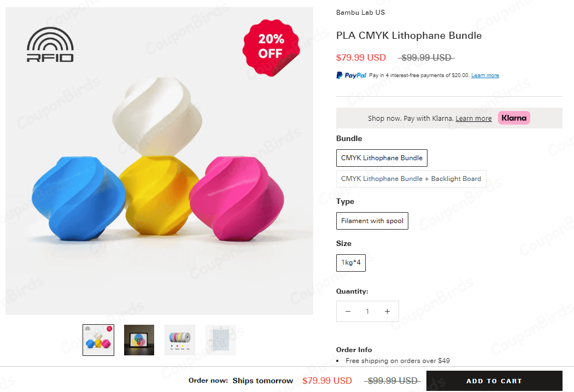
Task: Open the PayPal Learn more link
Action: tap(485, 75)
